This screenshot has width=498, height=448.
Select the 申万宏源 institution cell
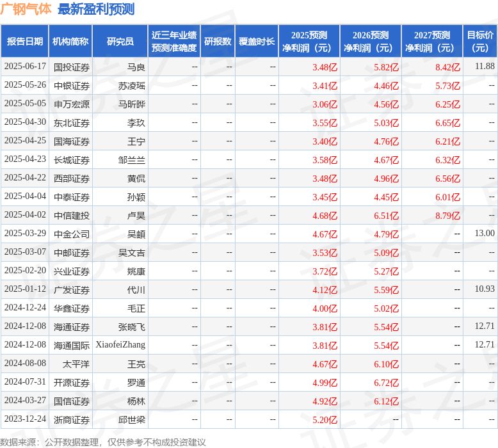(x=72, y=104)
